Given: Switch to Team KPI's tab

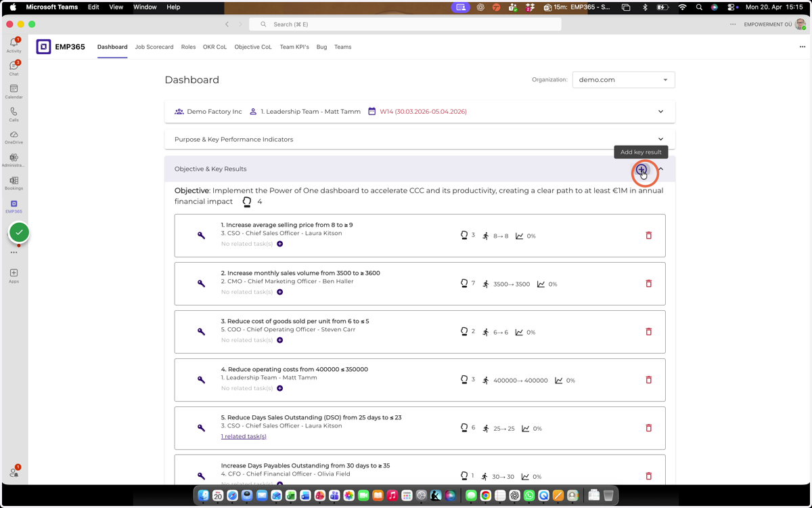Looking at the screenshot, I should click(x=294, y=47).
